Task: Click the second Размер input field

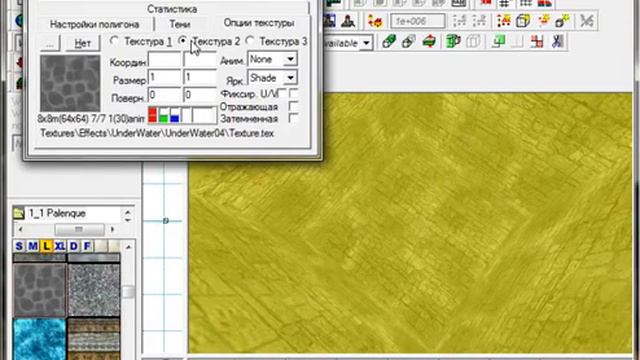Action: click(x=200, y=78)
